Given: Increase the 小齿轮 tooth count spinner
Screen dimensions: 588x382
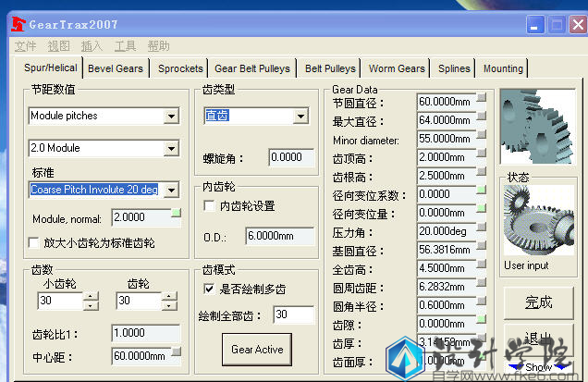Looking at the screenshot, I should pyautogui.click(x=91, y=297).
